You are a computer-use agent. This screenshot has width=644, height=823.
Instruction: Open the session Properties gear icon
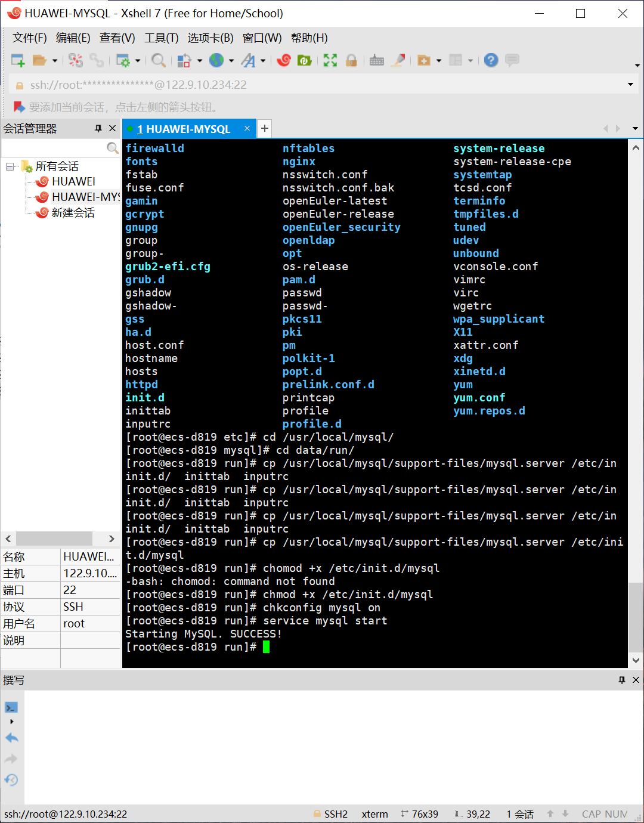[123, 60]
